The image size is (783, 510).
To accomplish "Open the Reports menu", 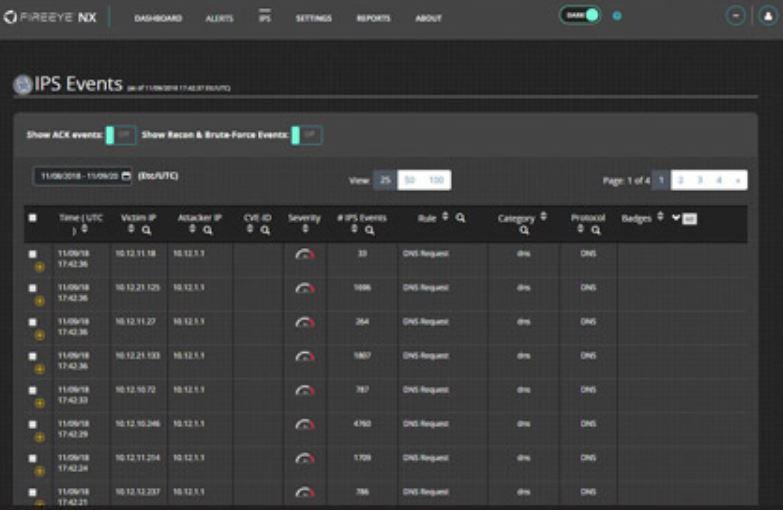I will 374,18.
